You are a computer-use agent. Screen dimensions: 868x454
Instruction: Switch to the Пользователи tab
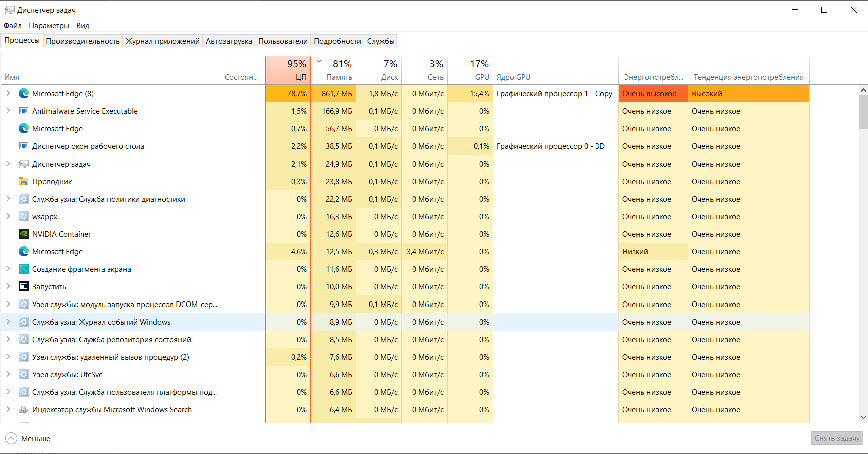[283, 41]
